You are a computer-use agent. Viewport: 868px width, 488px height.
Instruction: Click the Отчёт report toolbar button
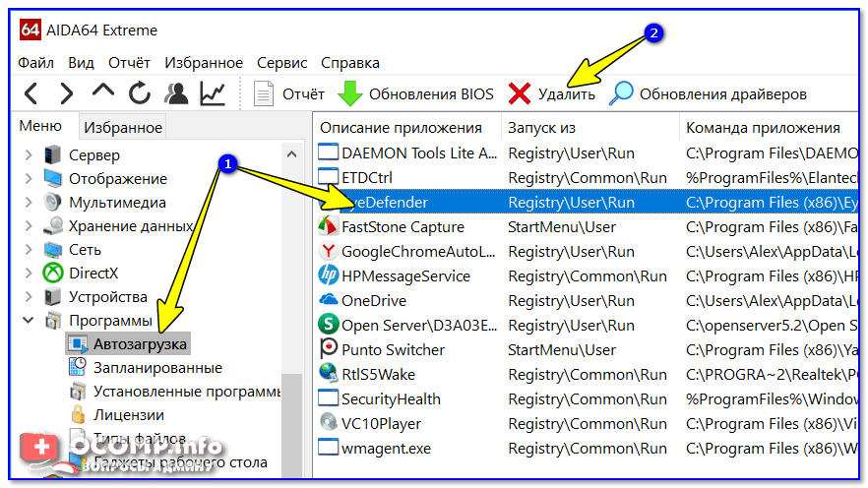pyautogui.click(x=289, y=93)
